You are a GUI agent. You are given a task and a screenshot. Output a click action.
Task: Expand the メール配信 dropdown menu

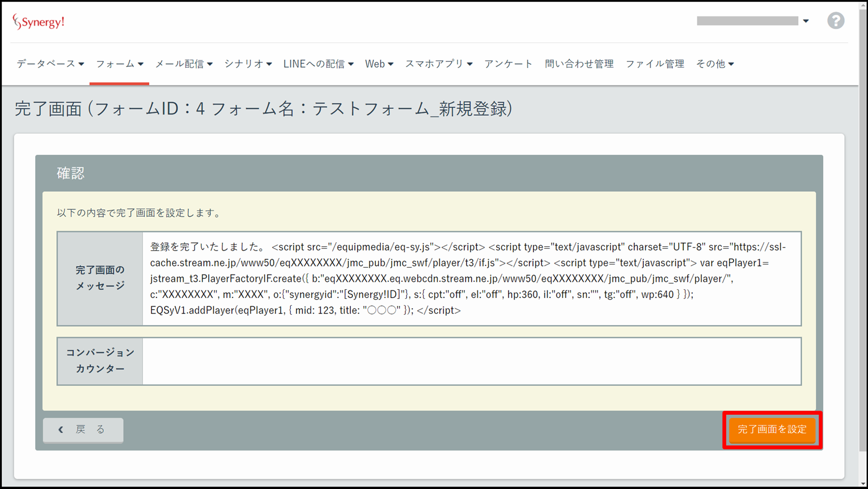[x=184, y=64]
